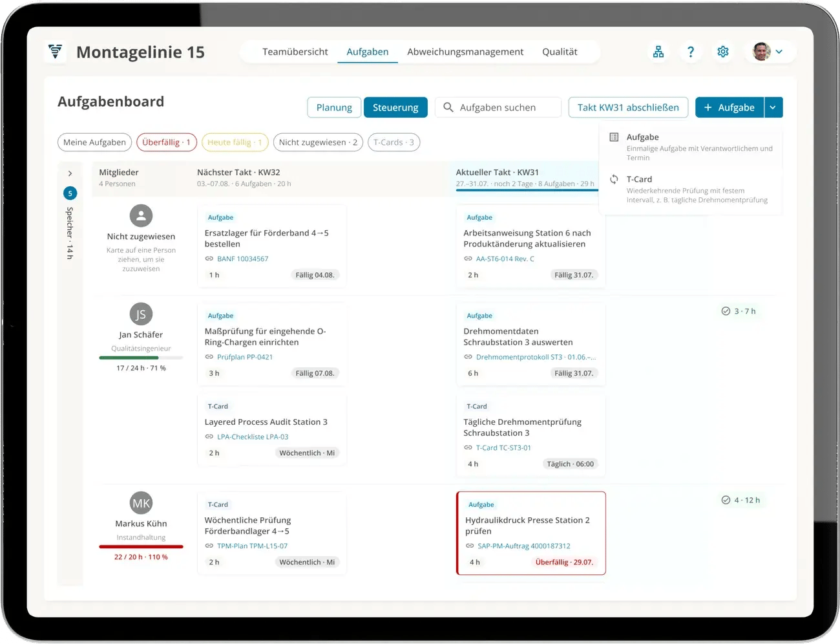840x644 pixels.
Task: Switch board to Steuerung mode
Action: click(x=395, y=107)
